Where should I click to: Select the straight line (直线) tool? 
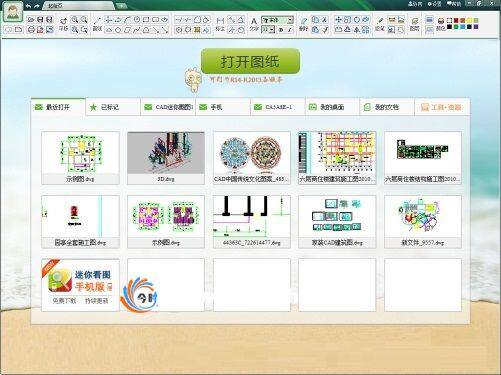[97, 24]
